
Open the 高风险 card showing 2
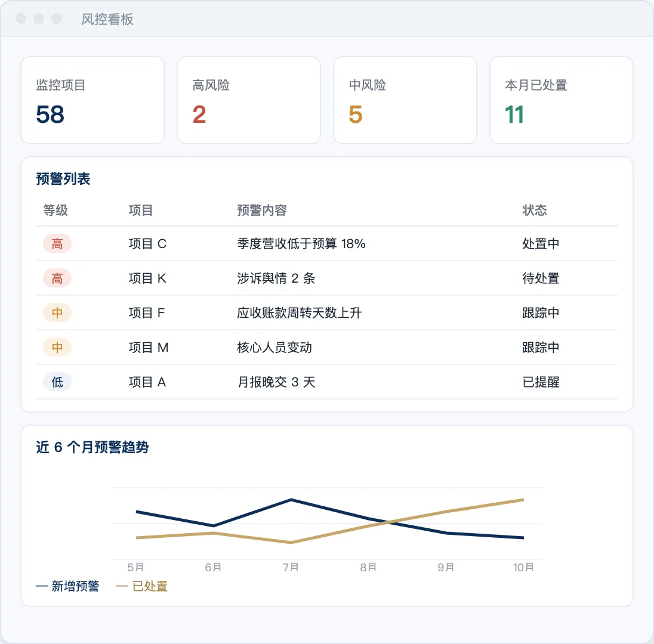pyautogui.click(x=249, y=100)
